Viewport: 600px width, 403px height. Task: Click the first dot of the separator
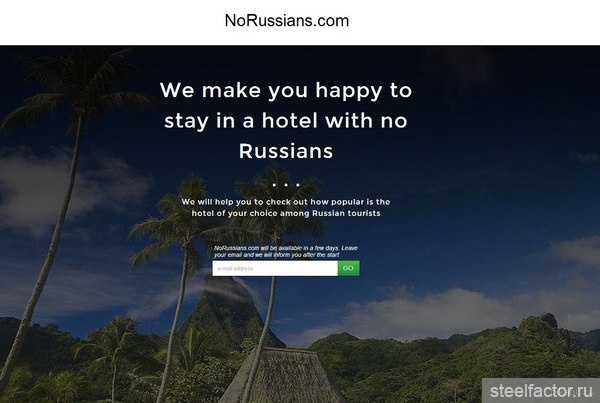[x=274, y=185]
